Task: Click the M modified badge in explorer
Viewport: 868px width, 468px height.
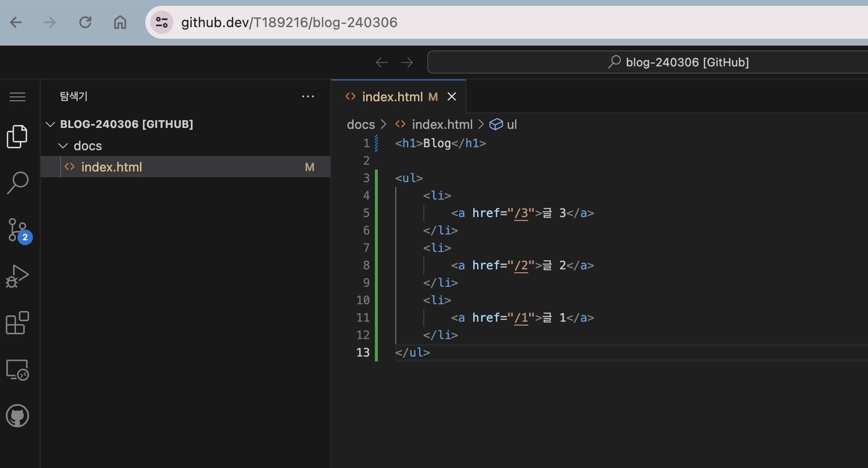Action: 310,167
